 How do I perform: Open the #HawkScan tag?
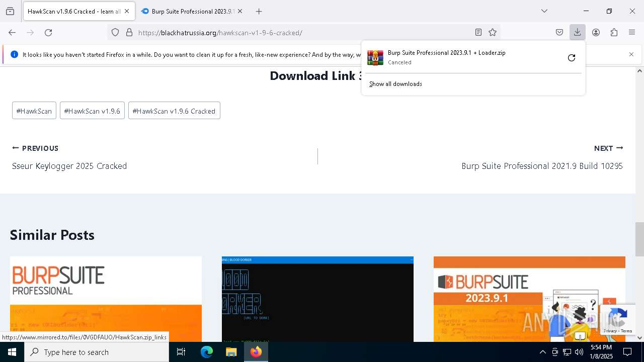point(34,111)
